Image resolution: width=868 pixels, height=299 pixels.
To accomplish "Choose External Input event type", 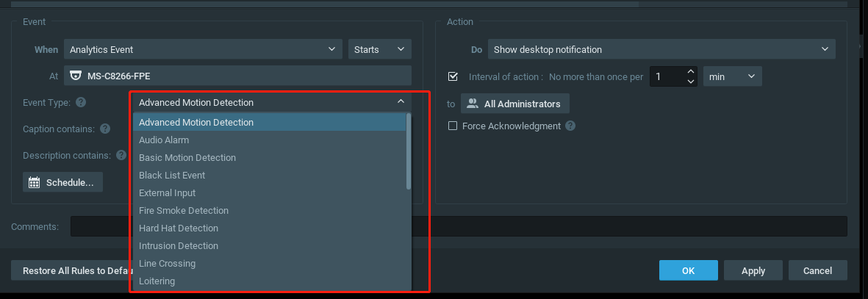I will 270,192.
